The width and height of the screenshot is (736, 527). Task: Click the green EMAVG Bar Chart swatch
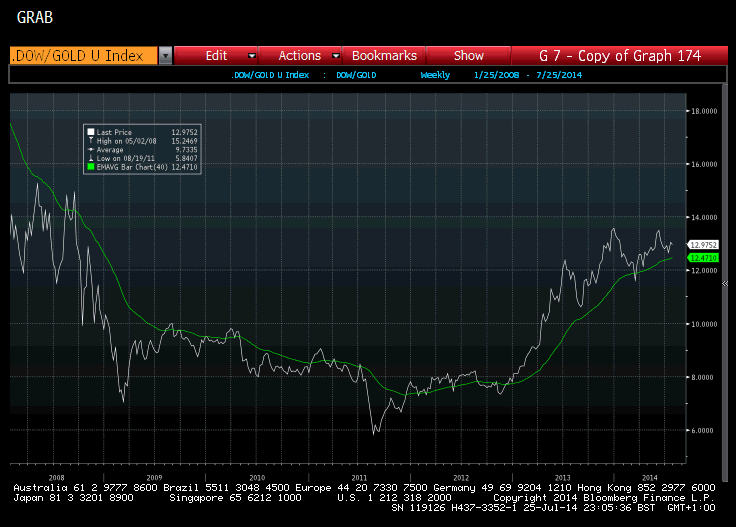pyautogui.click(x=91, y=167)
